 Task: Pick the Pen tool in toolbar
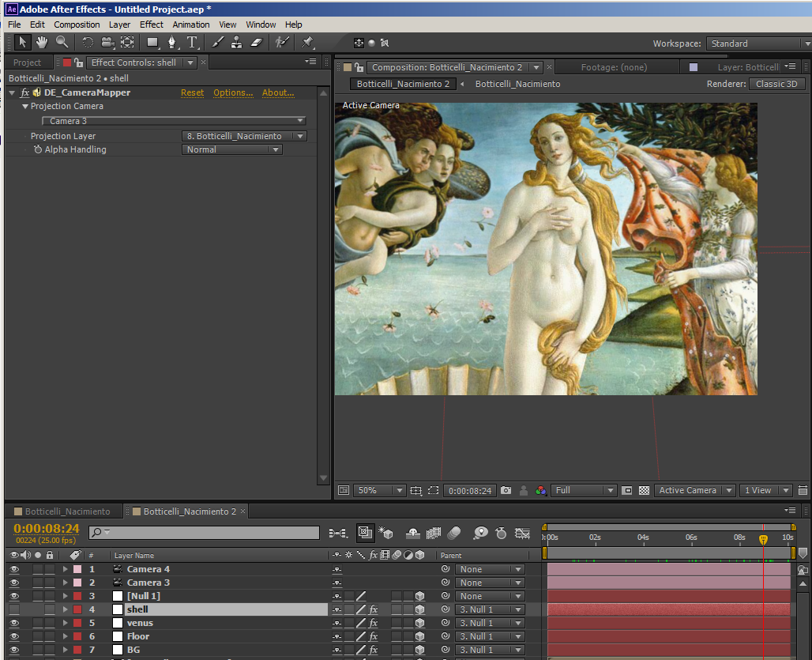point(172,43)
